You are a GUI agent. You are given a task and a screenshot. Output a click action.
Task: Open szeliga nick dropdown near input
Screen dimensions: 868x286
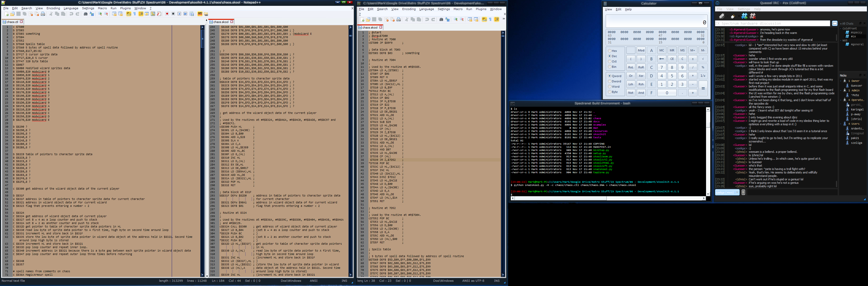(737, 192)
